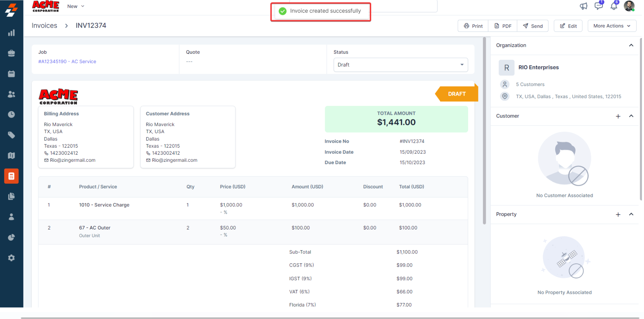Click the Print button
This screenshot has width=644, height=319.
pos(473,26)
